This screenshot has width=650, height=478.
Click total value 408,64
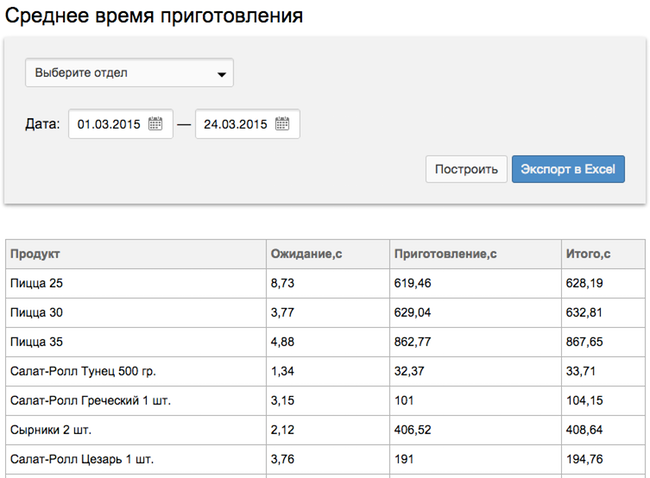click(584, 430)
